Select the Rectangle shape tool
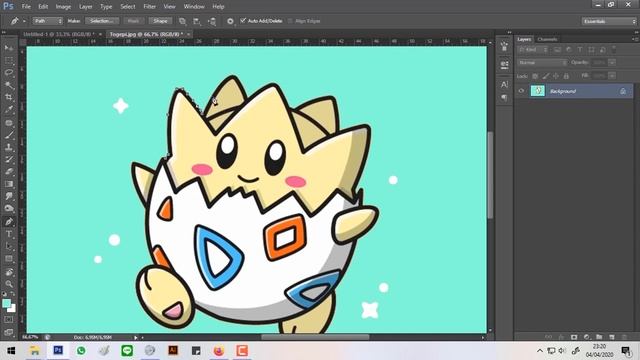Viewport: 640px width, 360px height. [x=9, y=259]
